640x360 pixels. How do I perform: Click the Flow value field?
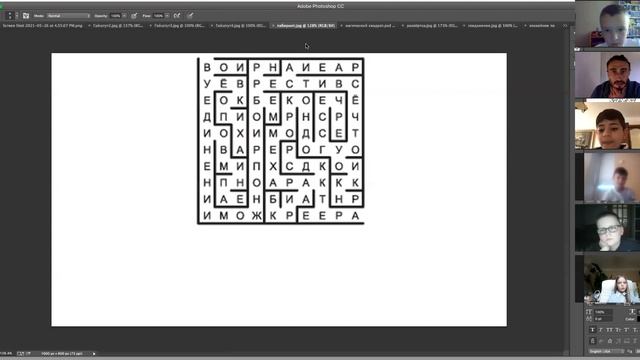[158, 16]
